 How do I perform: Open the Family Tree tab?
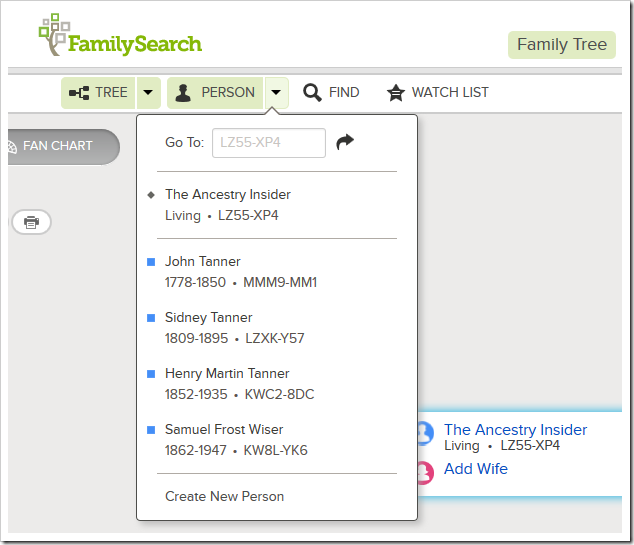click(561, 45)
